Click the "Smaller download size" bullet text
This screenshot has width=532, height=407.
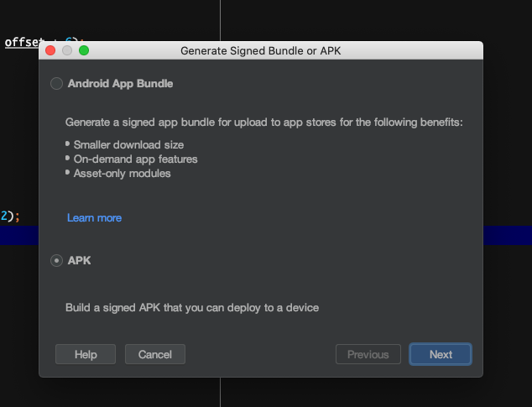128,145
